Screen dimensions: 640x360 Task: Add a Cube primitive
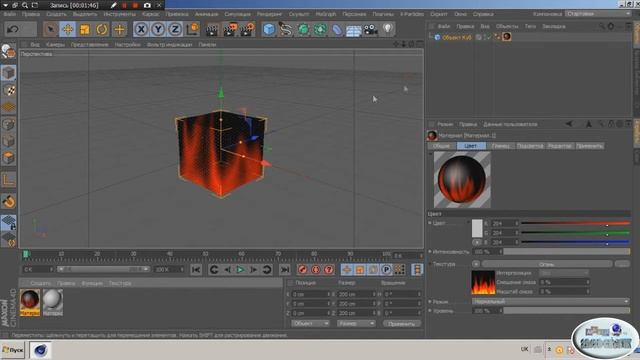point(269,29)
